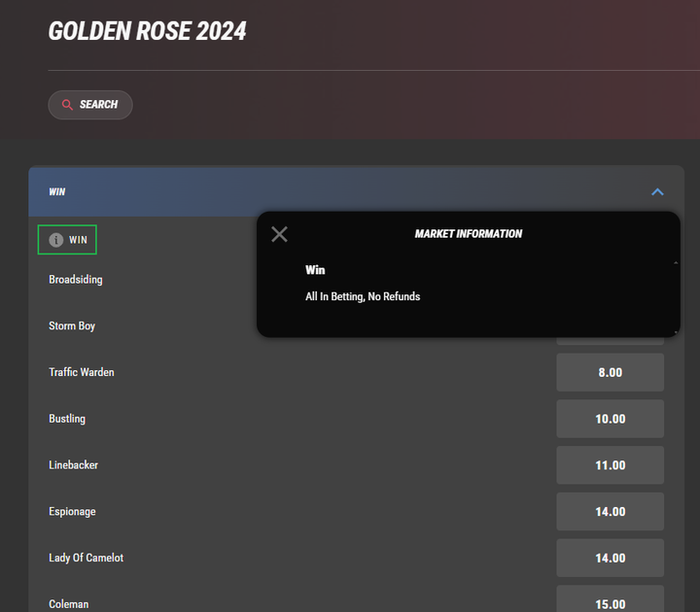
Task: Select Linebacker odds 11.00
Action: [x=610, y=465]
